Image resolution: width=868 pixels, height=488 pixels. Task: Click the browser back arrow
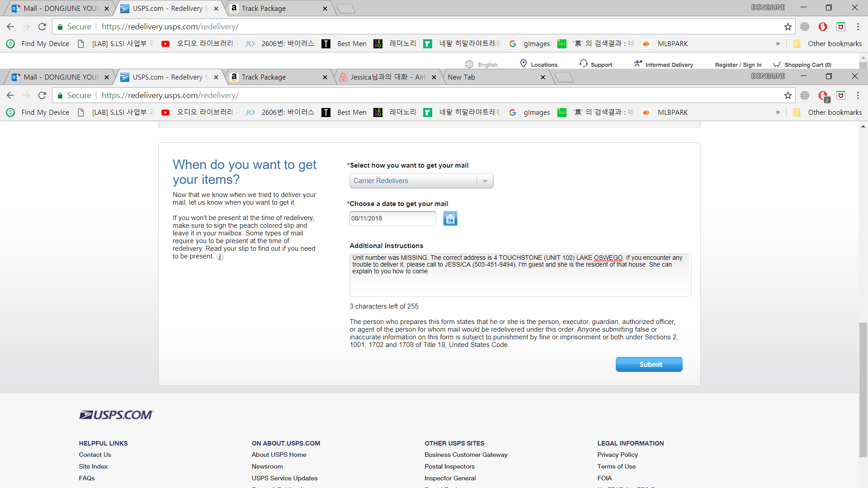coord(10,95)
